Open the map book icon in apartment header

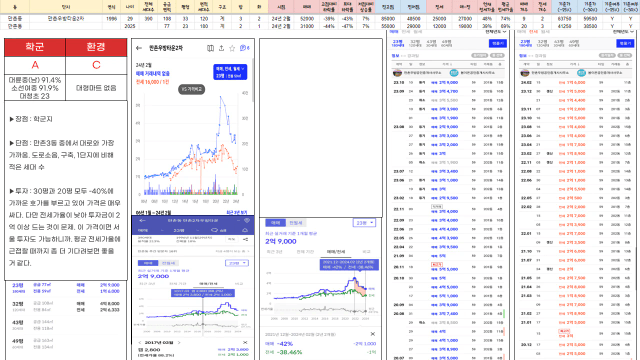coord(210,48)
